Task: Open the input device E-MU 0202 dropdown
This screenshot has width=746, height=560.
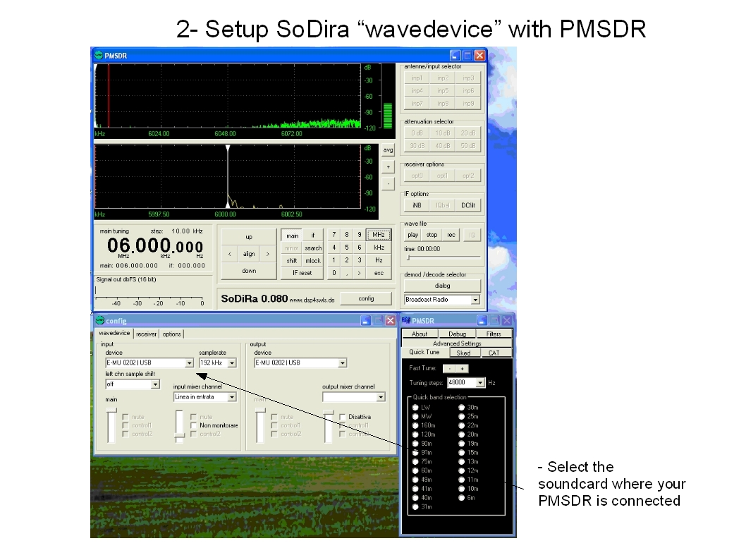Action: click(x=189, y=363)
